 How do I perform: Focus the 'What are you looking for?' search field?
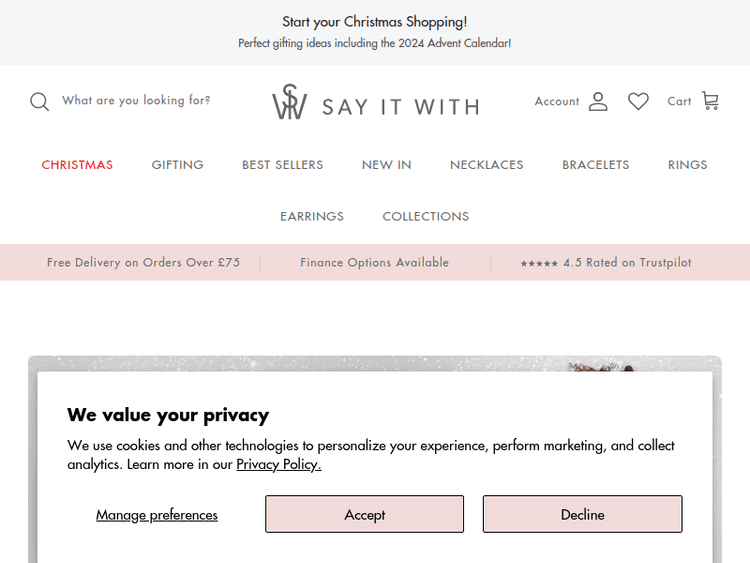(136, 101)
